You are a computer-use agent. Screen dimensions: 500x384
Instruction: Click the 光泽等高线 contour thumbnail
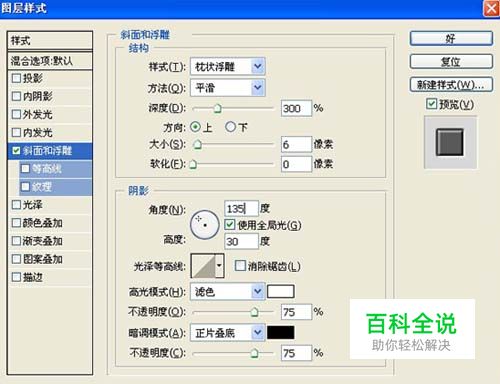[x=203, y=266]
